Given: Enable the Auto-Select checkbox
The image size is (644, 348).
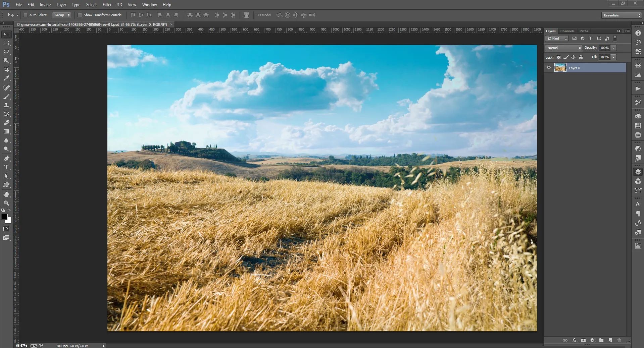Looking at the screenshot, I should [26, 15].
